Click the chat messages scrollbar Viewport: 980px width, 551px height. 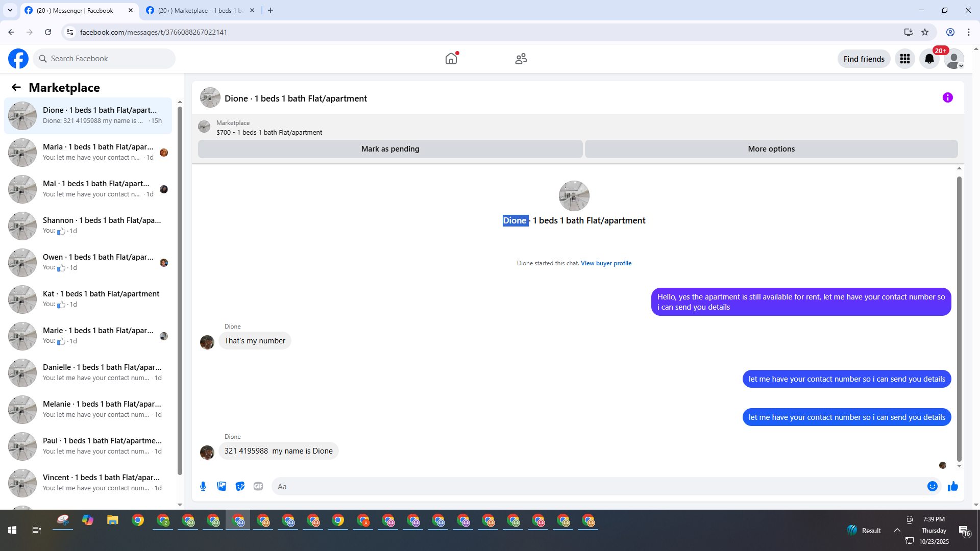tap(959, 316)
